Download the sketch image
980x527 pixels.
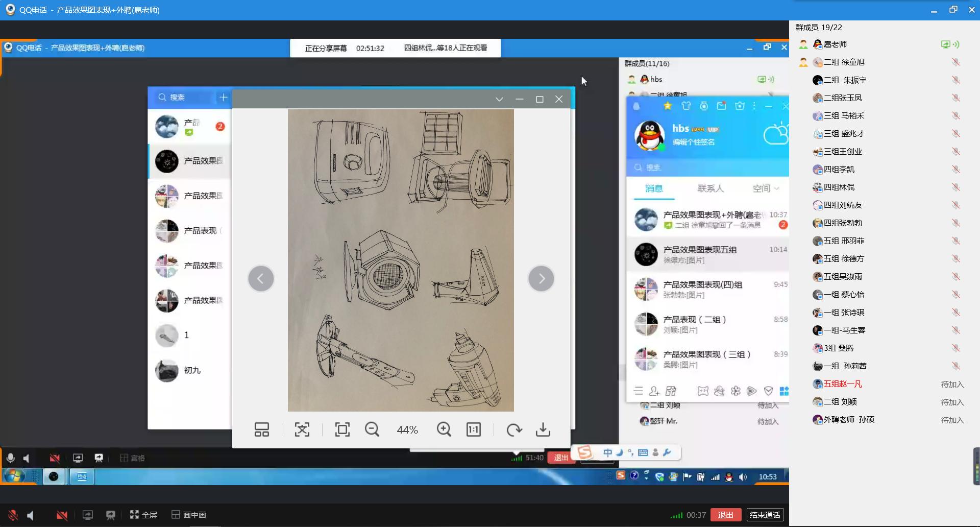coord(543,429)
